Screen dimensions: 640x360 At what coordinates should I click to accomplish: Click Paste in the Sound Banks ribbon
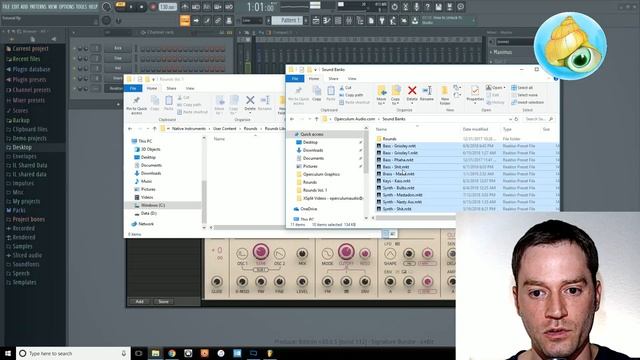pos(331,93)
